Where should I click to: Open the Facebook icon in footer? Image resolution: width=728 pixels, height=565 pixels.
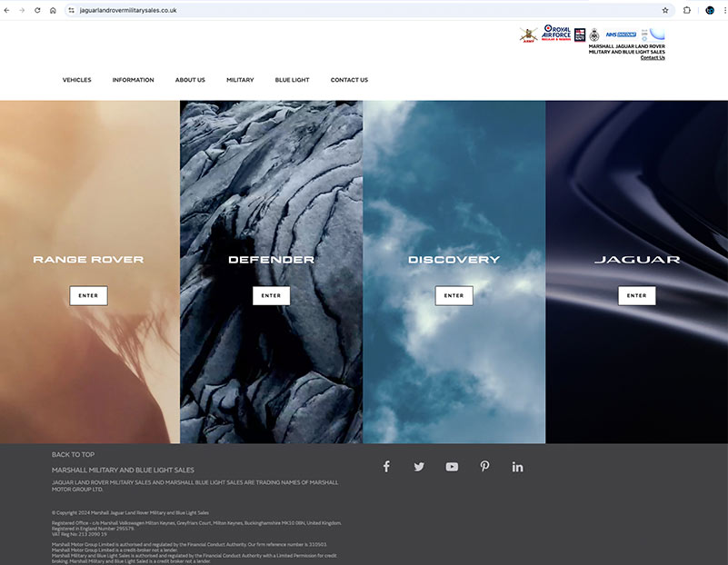[386, 467]
